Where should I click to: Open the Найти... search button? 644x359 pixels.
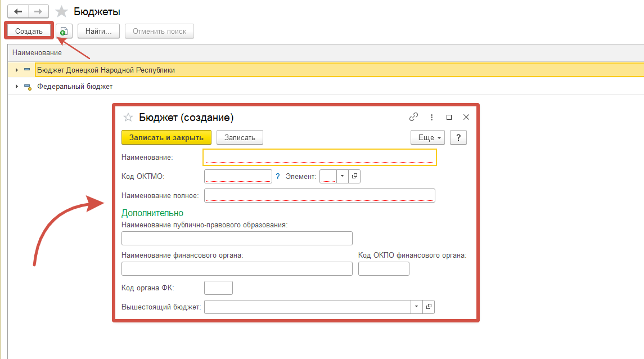pyautogui.click(x=98, y=31)
